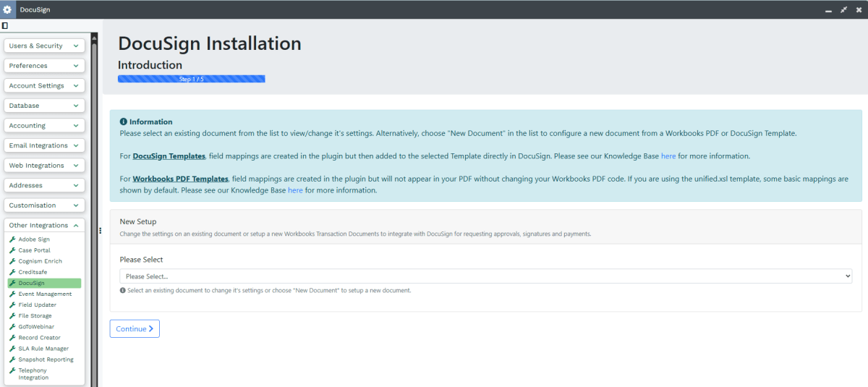Open the Please Select document dropdown
Image resolution: width=868 pixels, height=387 pixels.
coord(485,276)
